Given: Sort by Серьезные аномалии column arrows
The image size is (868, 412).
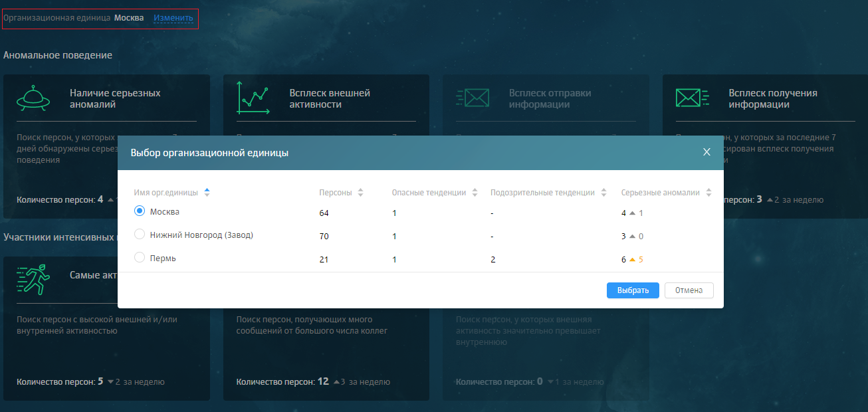Looking at the screenshot, I should click(708, 193).
